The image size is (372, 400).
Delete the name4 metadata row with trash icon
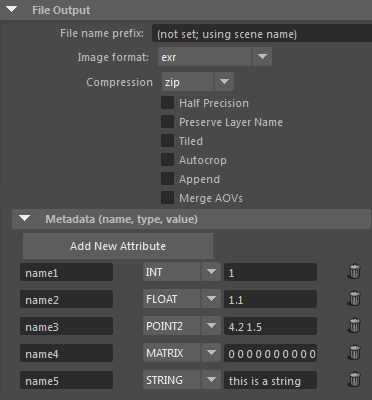[x=354, y=353]
